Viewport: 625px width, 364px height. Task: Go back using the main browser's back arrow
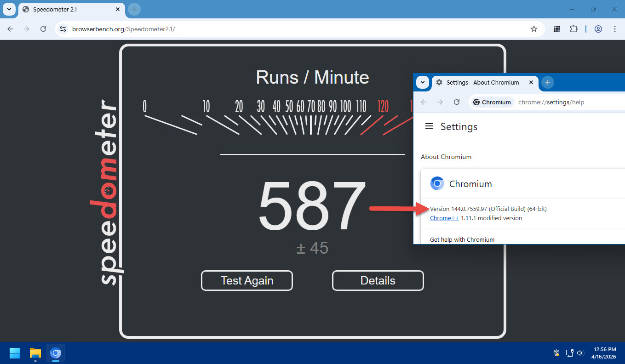click(10, 29)
